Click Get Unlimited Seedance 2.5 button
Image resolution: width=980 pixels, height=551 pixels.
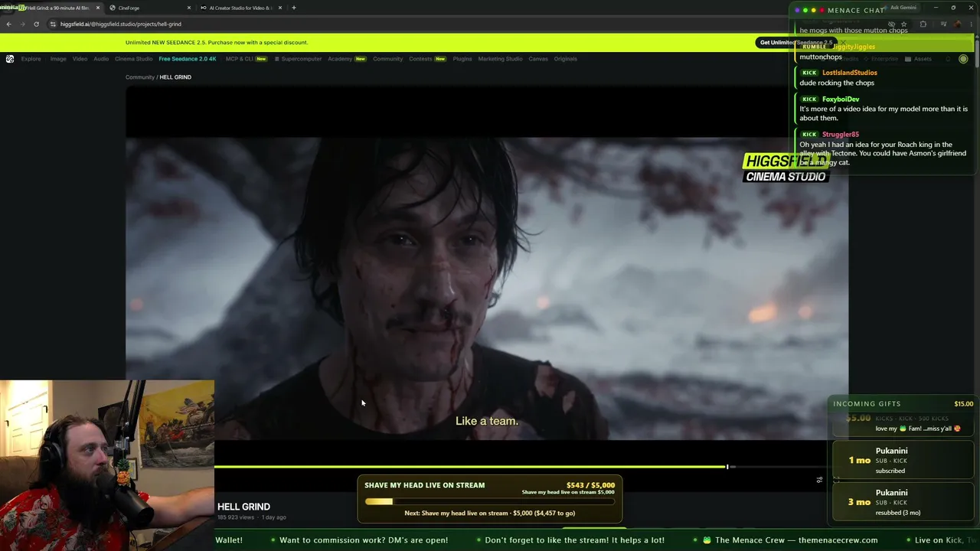[x=795, y=43]
